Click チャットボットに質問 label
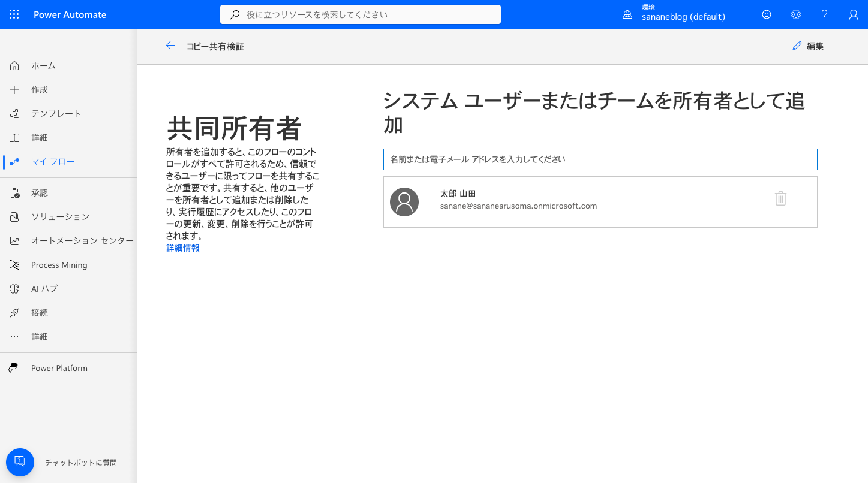 pos(81,463)
